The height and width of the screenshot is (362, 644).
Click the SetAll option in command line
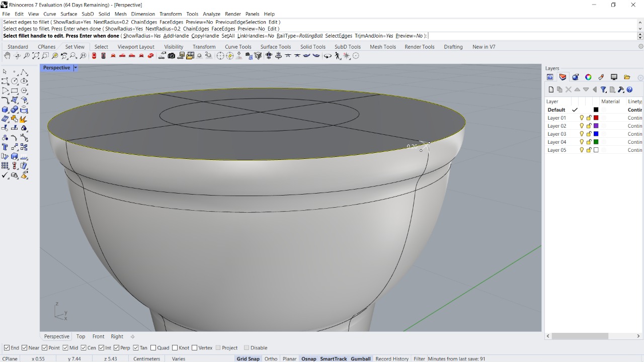tap(228, 36)
